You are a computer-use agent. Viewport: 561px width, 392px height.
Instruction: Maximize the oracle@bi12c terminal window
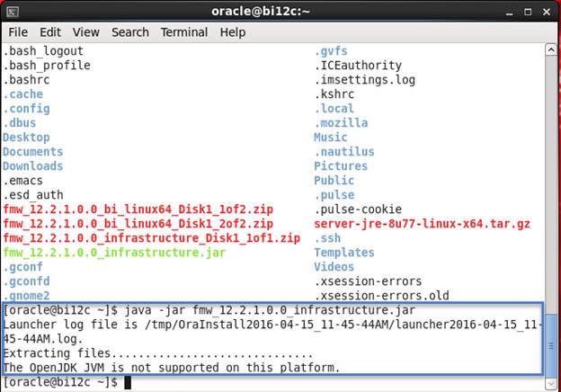pyautogui.click(x=527, y=11)
